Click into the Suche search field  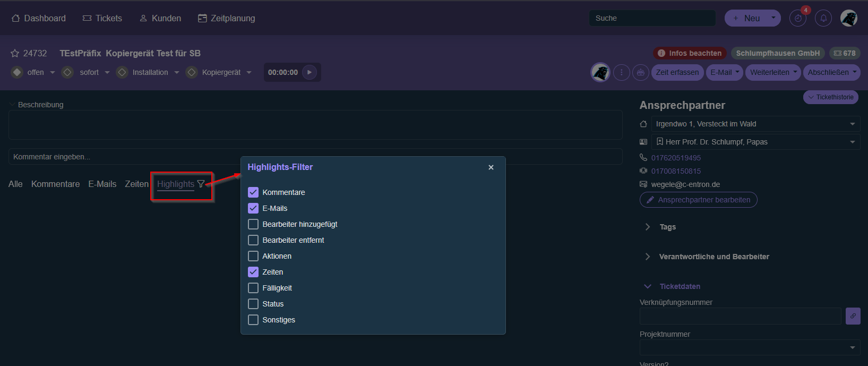(x=652, y=18)
